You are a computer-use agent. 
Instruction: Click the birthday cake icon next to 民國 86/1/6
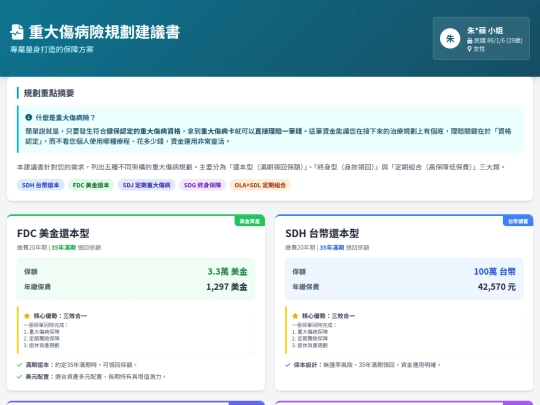tap(469, 41)
